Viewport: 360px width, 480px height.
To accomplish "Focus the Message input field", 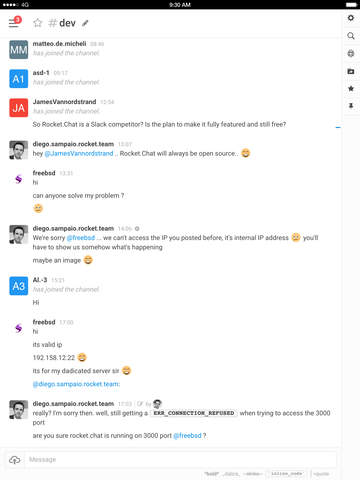I will pyautogui.click(x=182, y=460).
